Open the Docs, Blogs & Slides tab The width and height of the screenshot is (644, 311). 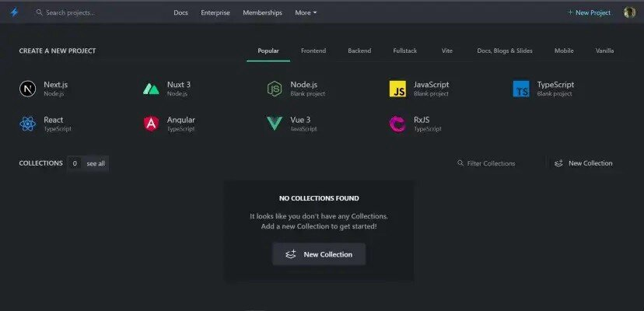pyautogui.click(x=505, y=51)
